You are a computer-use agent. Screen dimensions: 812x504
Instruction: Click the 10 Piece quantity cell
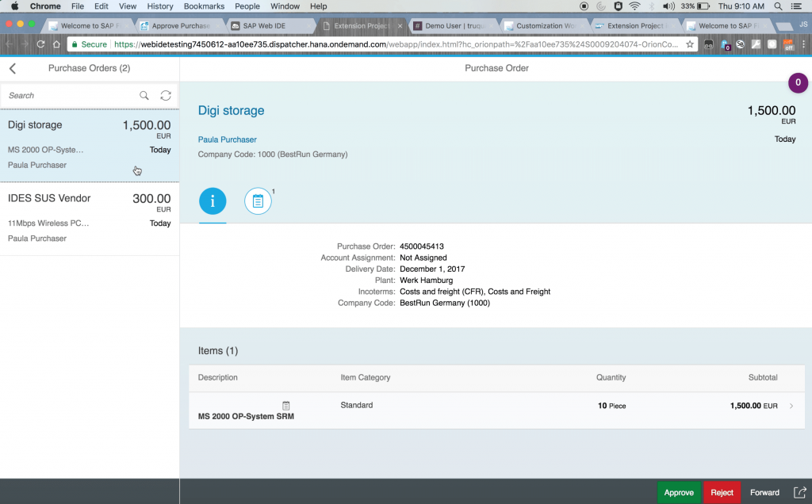611,406
